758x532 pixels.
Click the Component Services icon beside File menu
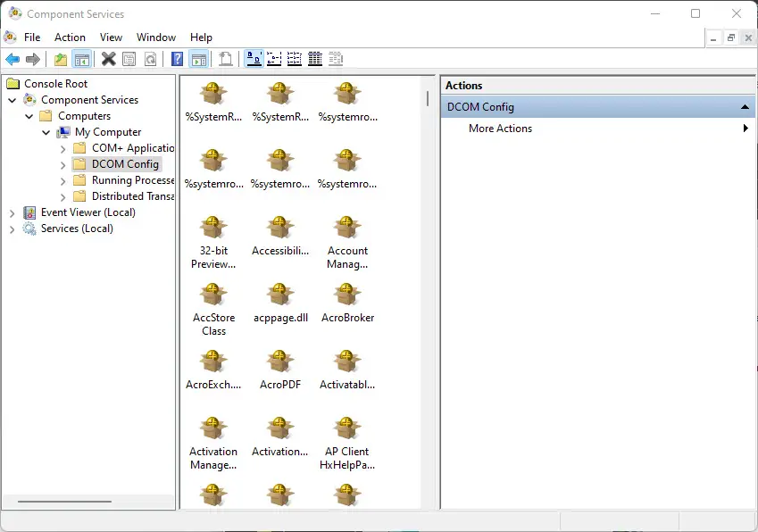10,37
